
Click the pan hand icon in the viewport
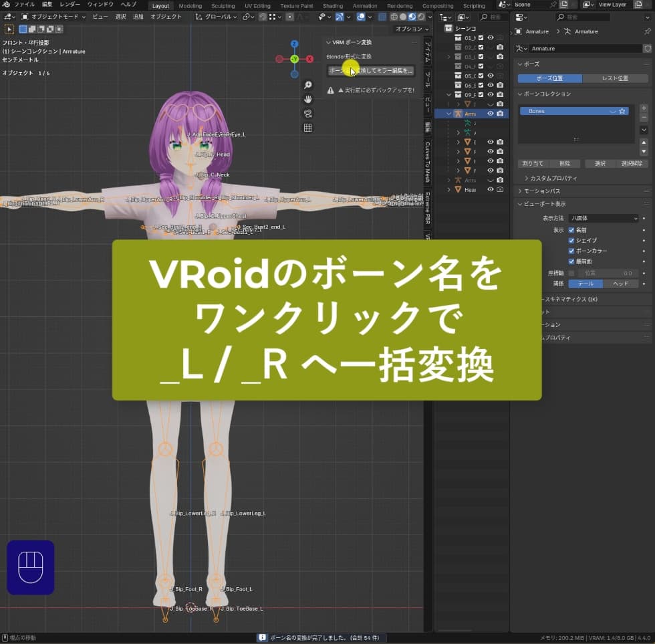click(308, 99)
